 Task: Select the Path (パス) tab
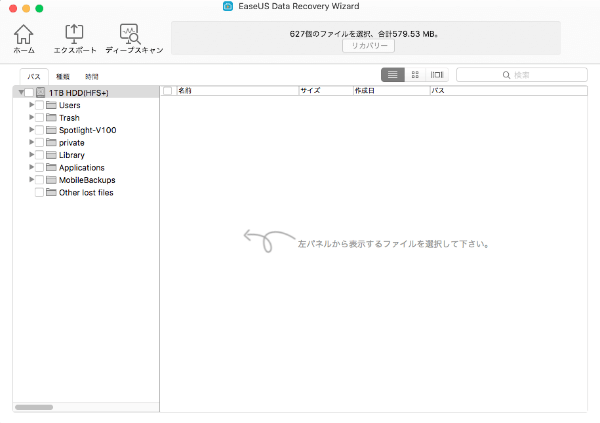click(x=34, y=77)
